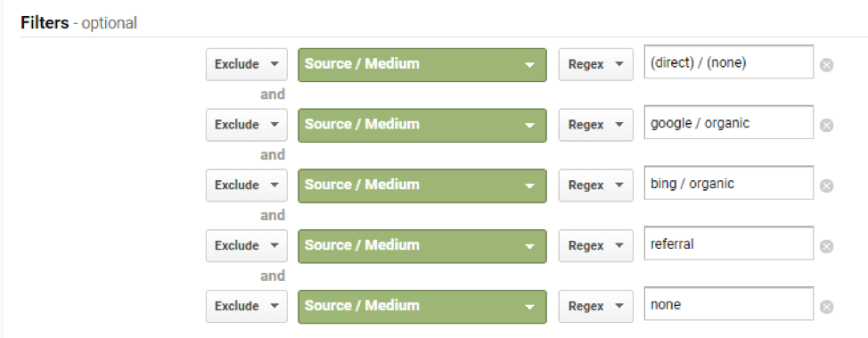The width and height of the screenshot is (868, 338).
Task: Remove the (direct) / (none) filter row
Action: point(826,65)
